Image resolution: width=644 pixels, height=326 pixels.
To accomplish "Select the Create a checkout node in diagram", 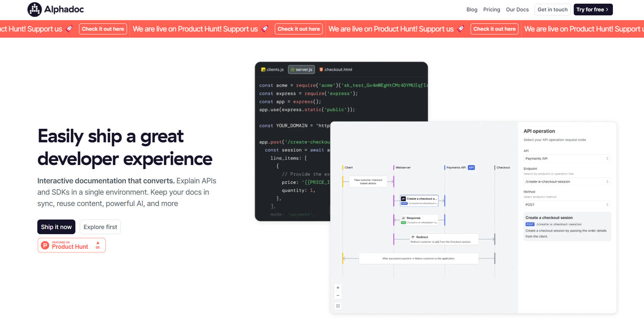I will pyautogui.click(x=419, y=201).
